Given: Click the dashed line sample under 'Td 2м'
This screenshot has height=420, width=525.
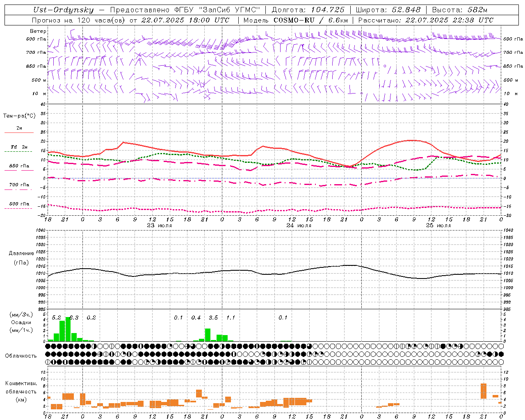Looking at the screenshot, I should [18, 151].
